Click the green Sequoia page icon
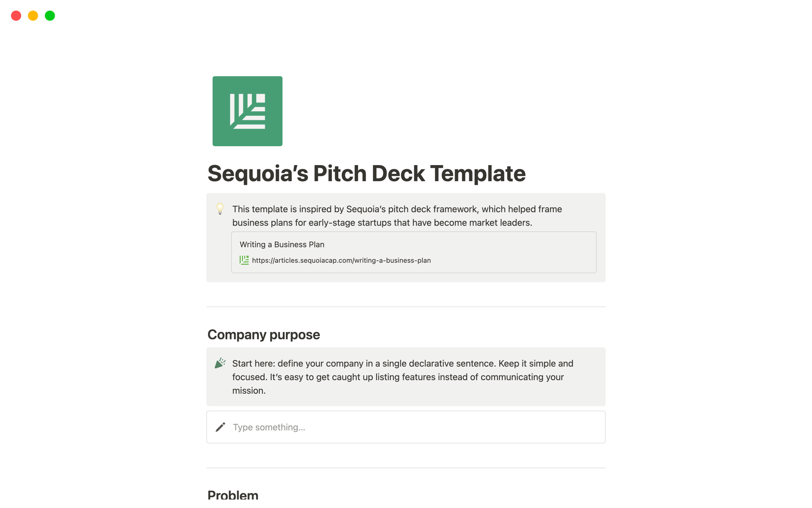812x508 pixels. (x=247, y=111)
